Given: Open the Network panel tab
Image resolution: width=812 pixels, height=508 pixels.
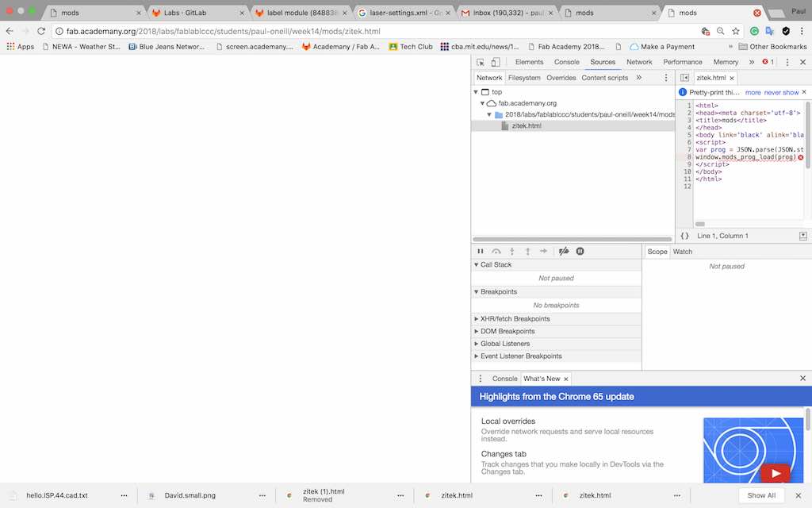Looking at the screenshot, I should click(x=639, y=62).
